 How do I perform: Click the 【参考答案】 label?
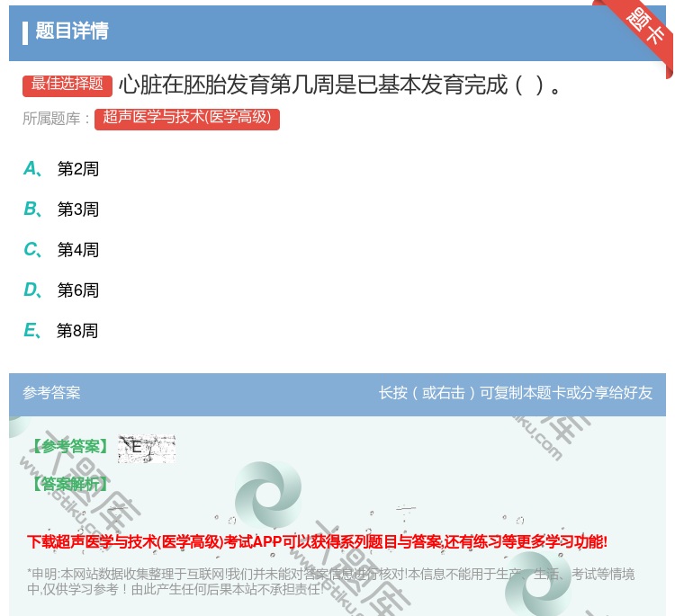70,447
